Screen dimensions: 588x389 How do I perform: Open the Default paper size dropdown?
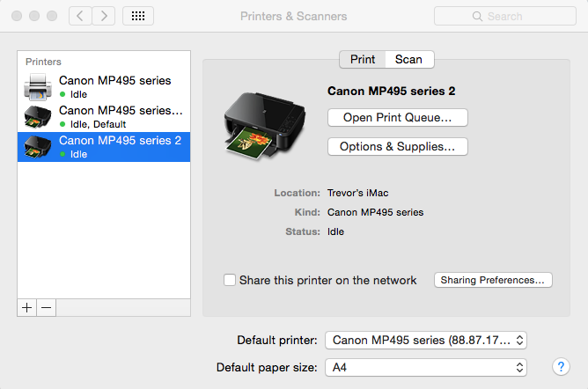[x=426, y=366]
